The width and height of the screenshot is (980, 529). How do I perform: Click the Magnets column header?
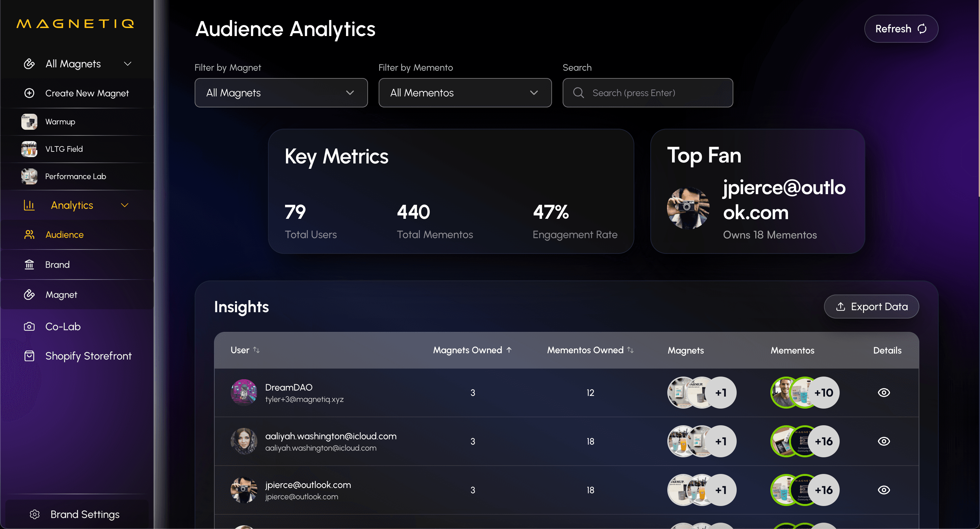pyautogui.click(x=686, y=351)
